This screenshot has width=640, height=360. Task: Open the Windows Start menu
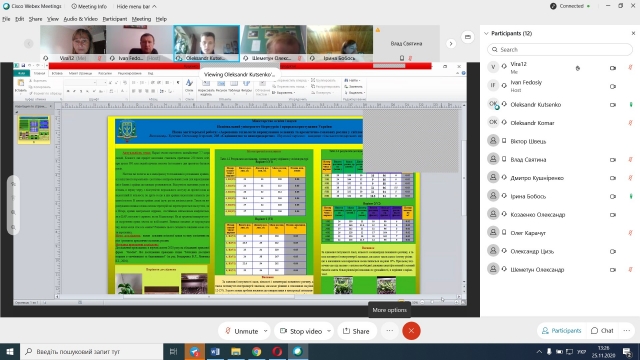(x=10, y=351)
